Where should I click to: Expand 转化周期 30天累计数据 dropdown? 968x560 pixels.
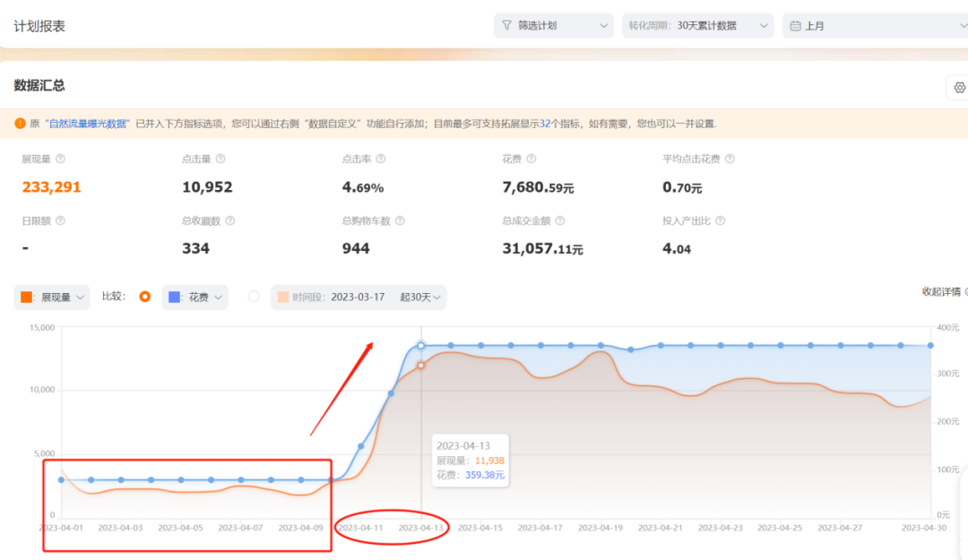point(697,26)
